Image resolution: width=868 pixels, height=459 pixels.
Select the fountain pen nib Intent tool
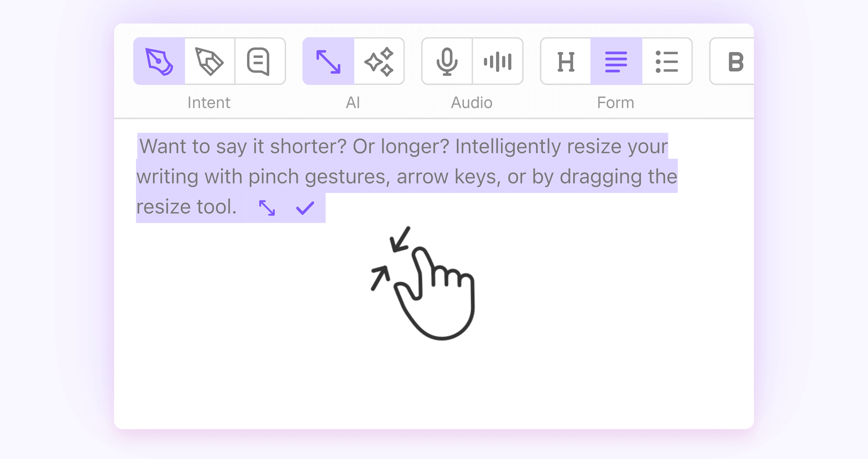pos(159,61)
